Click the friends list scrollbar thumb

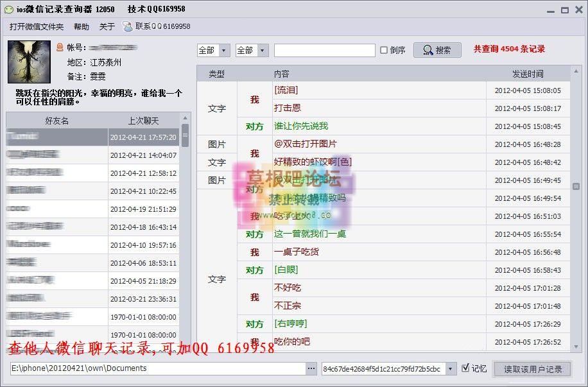point(185,135)
